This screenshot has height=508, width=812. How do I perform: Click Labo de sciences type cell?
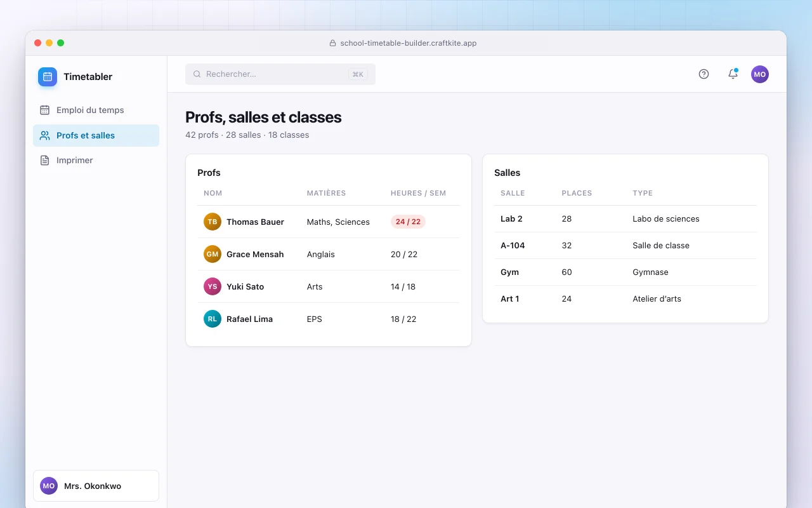pos(666,218)
